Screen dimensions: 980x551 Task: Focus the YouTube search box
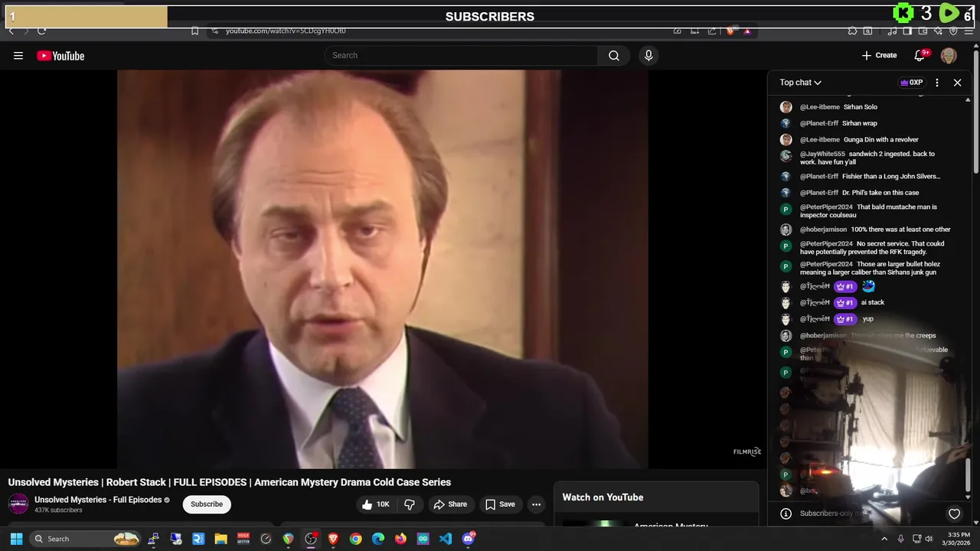(x=462, y=55)
